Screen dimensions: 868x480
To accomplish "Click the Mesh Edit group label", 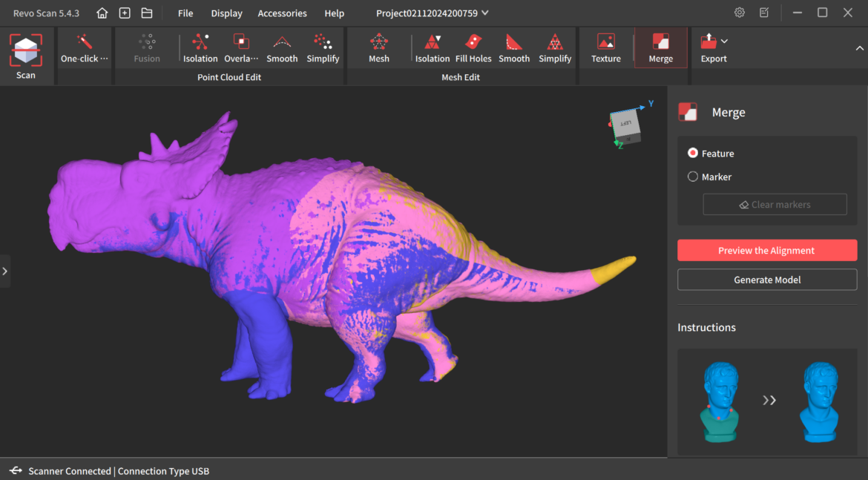I will (461, 77).
